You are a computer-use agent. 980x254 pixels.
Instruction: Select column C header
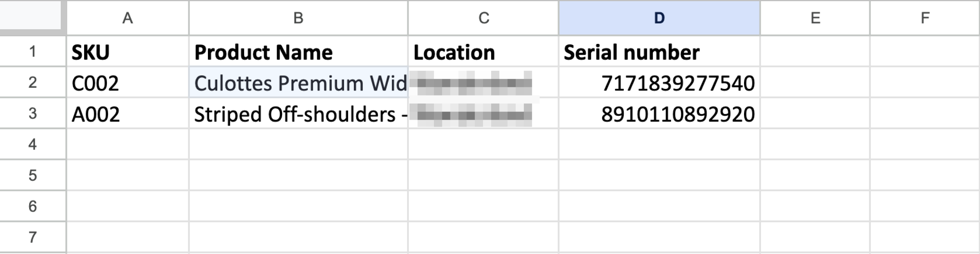pyautogui.click(x=483, y=18)
